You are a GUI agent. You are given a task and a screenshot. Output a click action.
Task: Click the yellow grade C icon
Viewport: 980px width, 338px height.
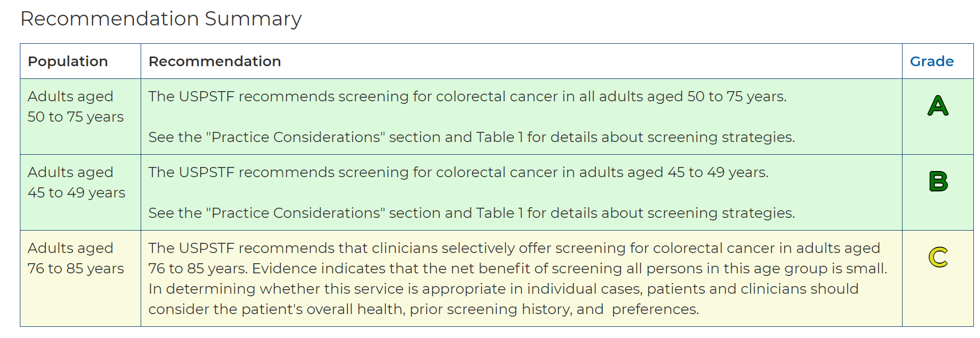click(x=938, y=257)
